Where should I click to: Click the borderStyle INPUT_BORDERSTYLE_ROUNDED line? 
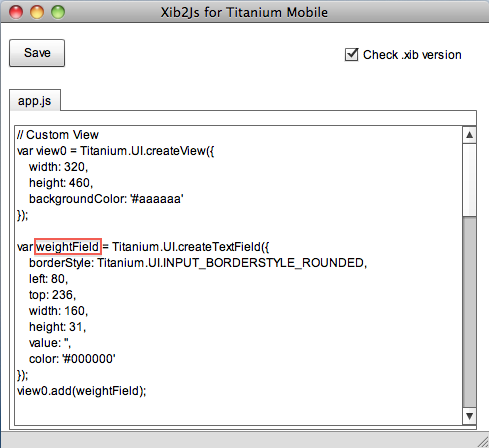pyautogui.click(x=198, y=263)
